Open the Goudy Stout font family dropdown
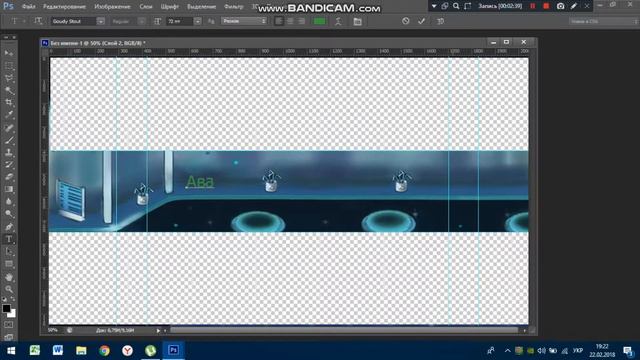The image size is (640, 360). click(100, 21)
